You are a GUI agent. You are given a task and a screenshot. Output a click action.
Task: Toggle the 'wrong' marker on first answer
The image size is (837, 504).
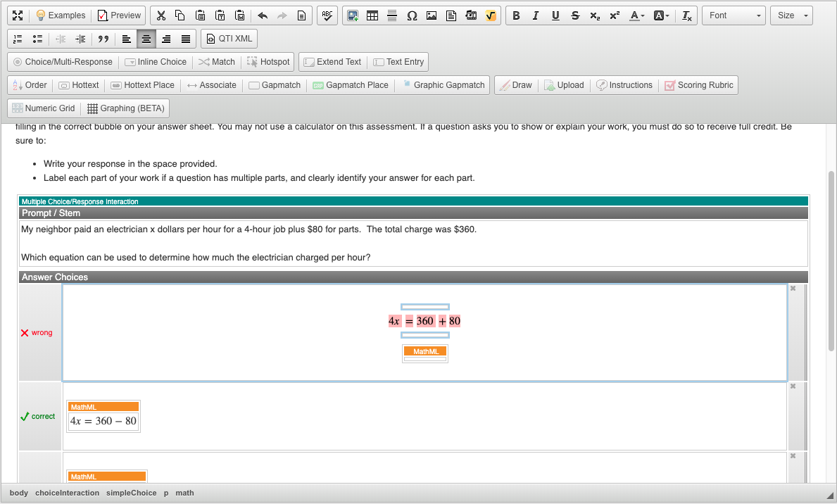[37, 333]
